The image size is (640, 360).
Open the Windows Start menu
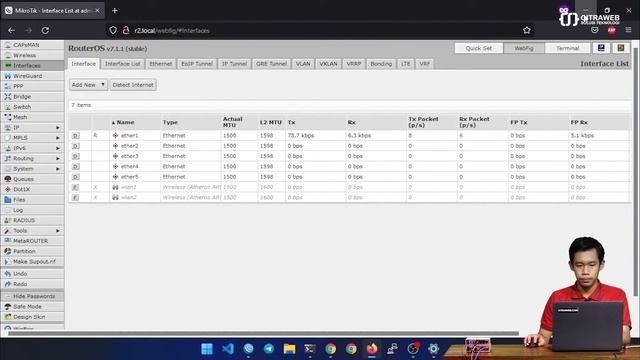pos(207,349)
